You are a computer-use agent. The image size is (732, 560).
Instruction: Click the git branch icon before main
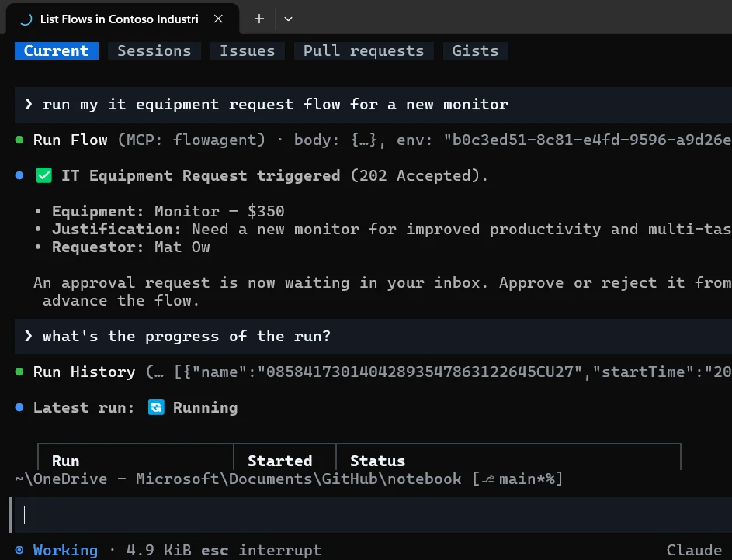click(x=488, y=479)
